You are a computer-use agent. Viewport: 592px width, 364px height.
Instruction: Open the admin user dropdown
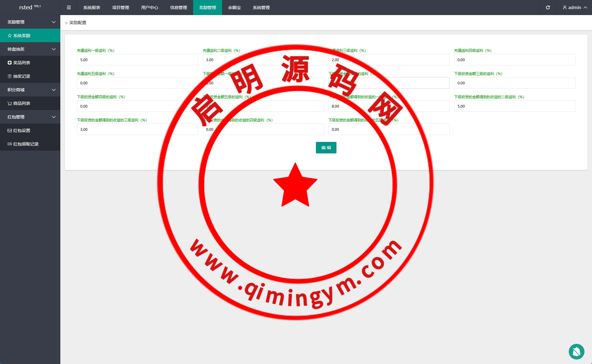pos(575,8)
